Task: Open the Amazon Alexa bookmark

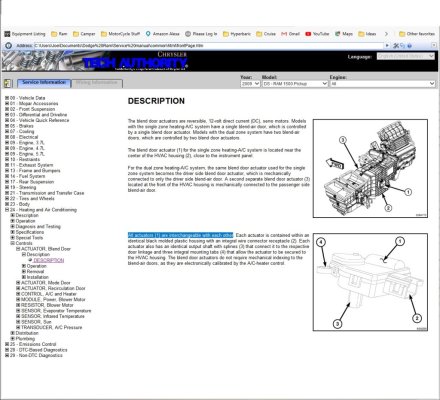Action: pyautogui.click(x=162, y=34)
